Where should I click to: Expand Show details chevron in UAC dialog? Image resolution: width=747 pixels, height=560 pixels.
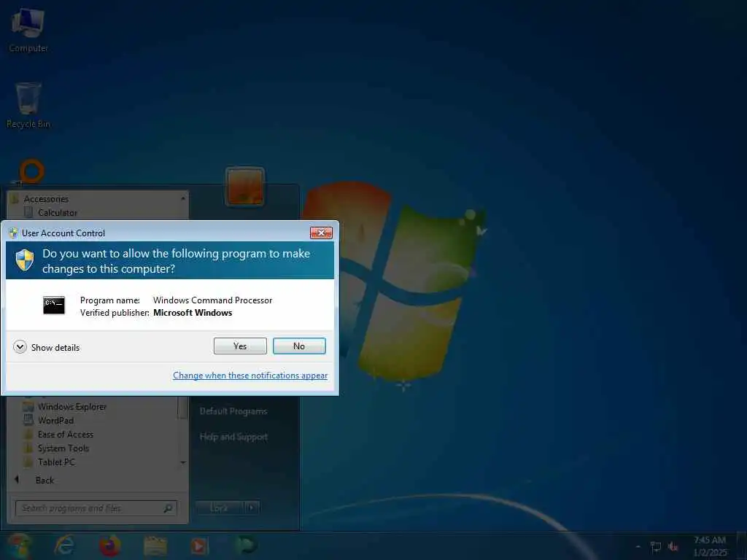[20, 347]
